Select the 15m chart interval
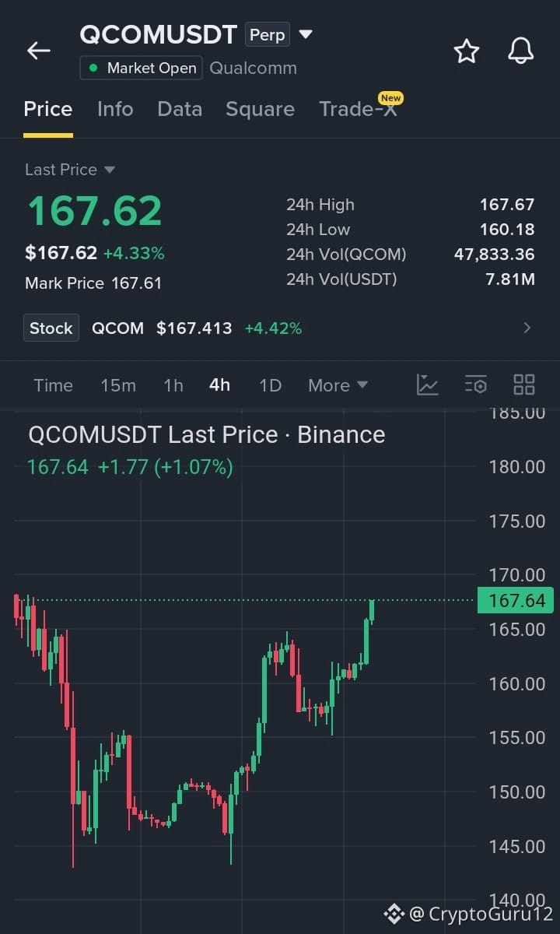Image resolution: width=560 pixels, height=934 pixels. [x=118, y=385]
